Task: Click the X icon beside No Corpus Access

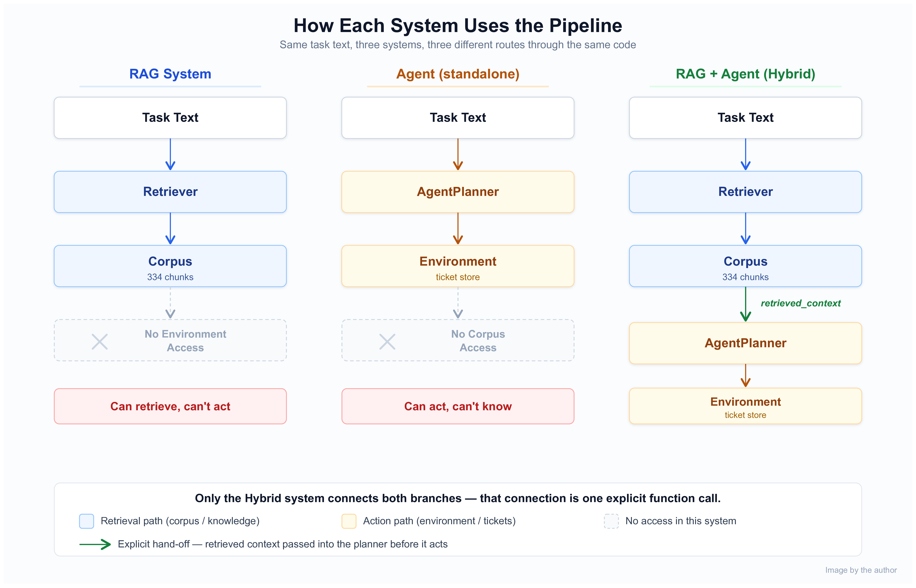Action: pos(387,342)
